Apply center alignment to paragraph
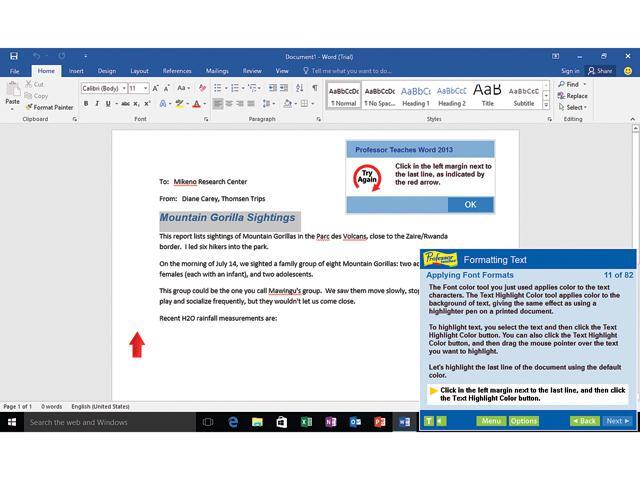This screenshot has height=480, width=640. [229, 104]
